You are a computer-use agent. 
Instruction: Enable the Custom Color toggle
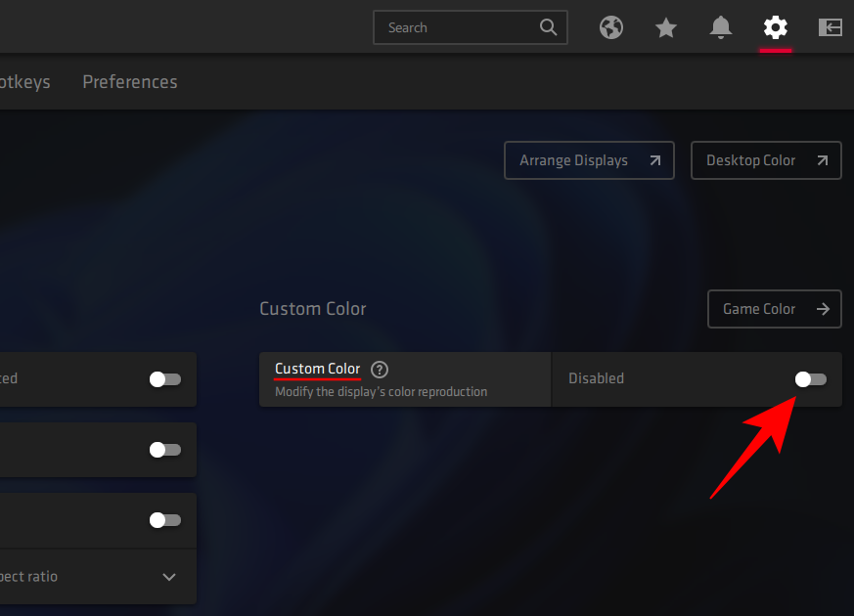click(810, 379)
